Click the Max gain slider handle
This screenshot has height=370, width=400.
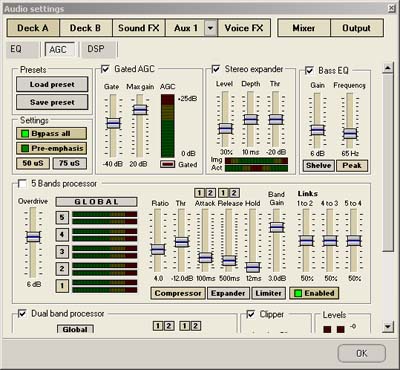(140, 109)
